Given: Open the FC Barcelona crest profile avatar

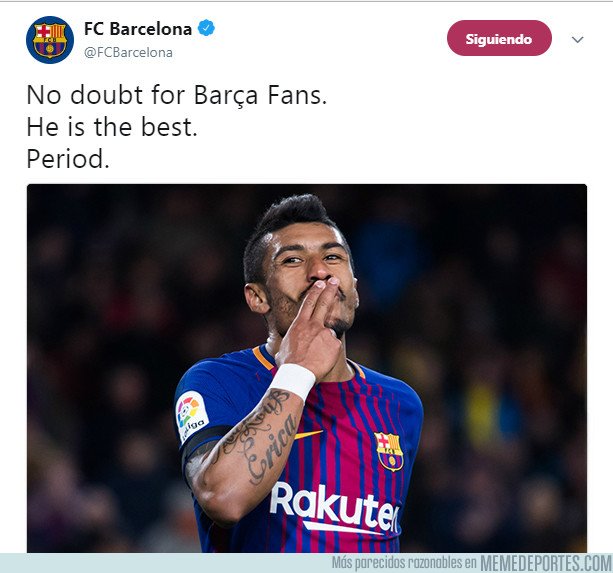Looking at the screenshot, I should 50,39.
